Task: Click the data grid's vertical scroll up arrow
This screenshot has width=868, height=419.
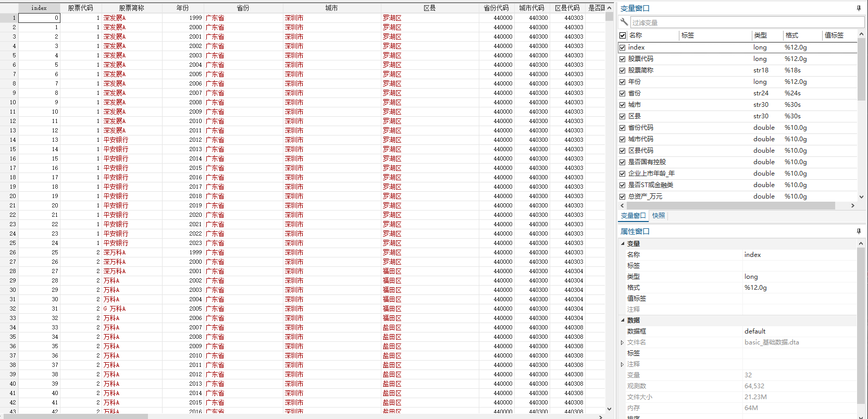Action: pyautogui.click(x=609, y=8)
